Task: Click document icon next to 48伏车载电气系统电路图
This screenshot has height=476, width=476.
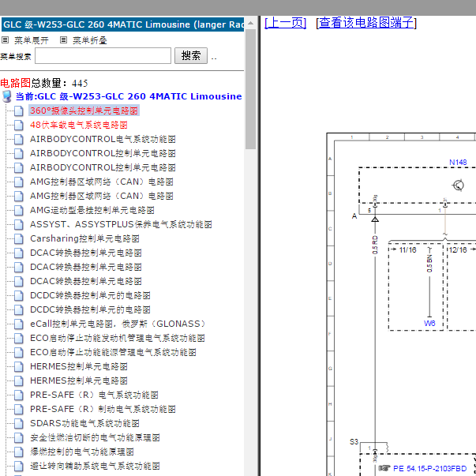Action: point(19,125)
